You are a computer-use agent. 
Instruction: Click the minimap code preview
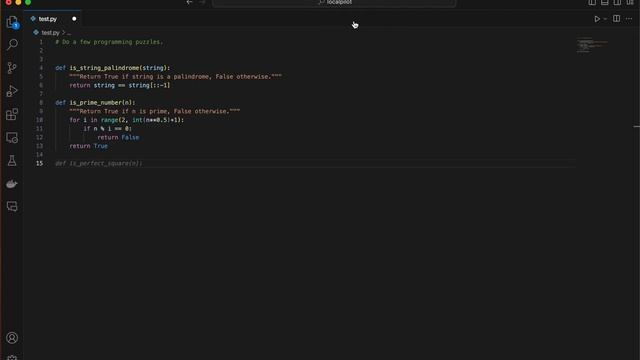[592, 45]
